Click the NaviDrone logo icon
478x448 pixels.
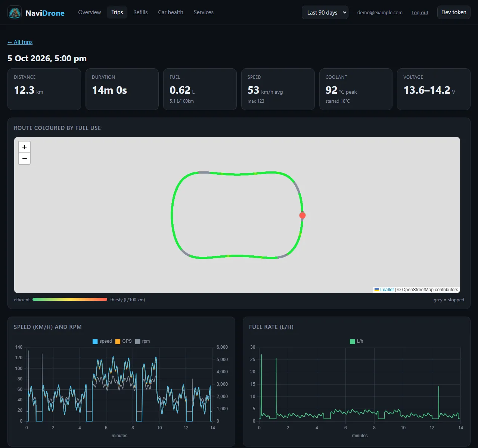(15, 13)
